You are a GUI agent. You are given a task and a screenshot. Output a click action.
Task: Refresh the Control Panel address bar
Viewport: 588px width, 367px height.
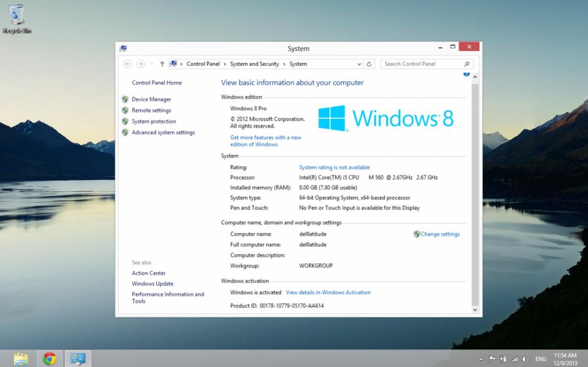coord(369,64)
